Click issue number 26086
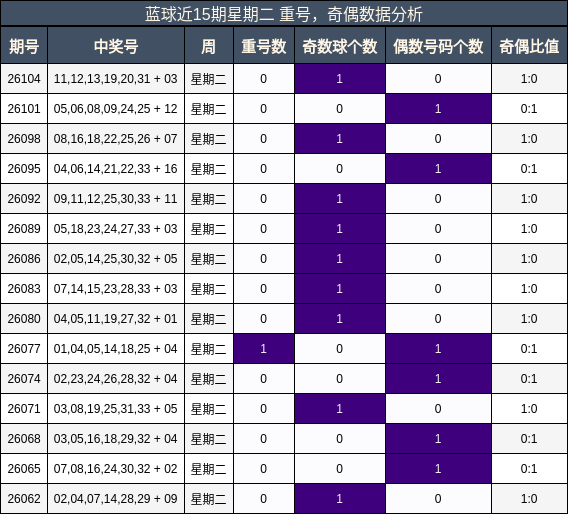 point(24,259)
